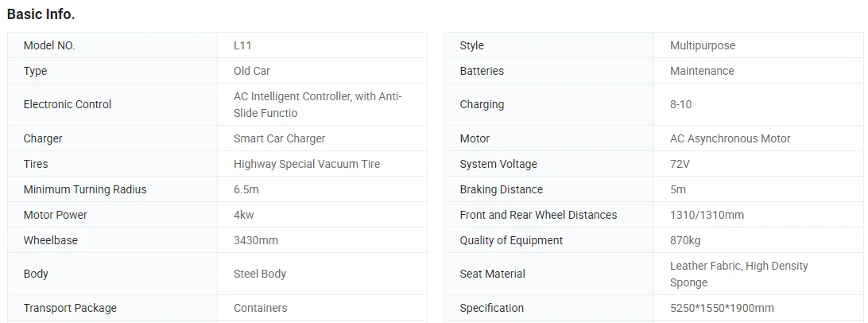Select the Electronic Control label cell

tap(112, 104)
